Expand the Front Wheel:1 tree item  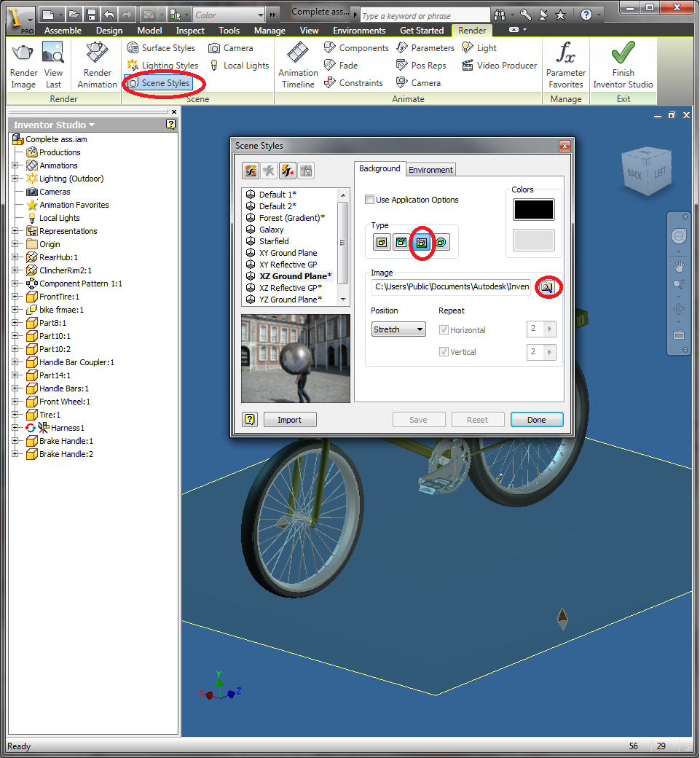pos(16,402)
